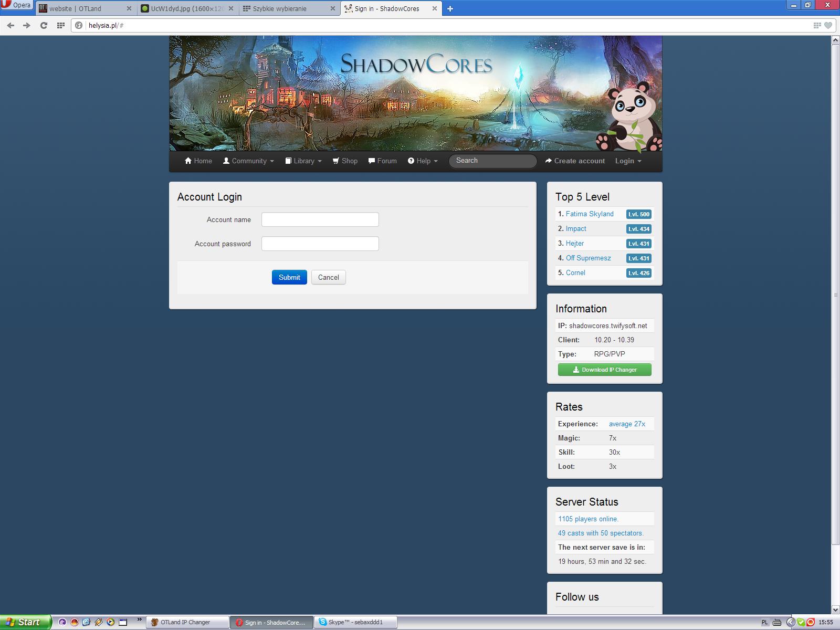
Task: Open the Forum page
Action: pyautogui.click(x=383, y=161)
